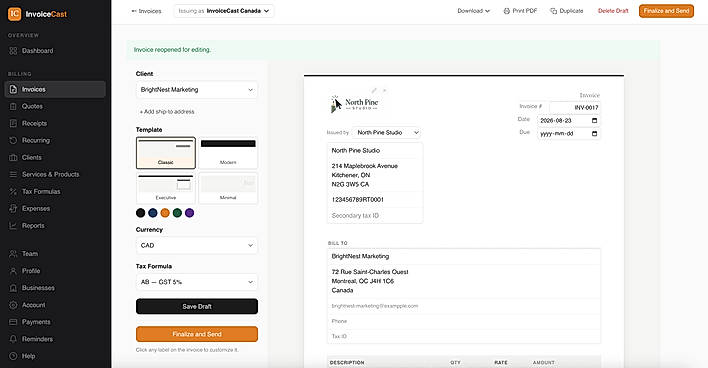
Task: Click the Tax Formulas percent icon
Action: pos(13,191)
